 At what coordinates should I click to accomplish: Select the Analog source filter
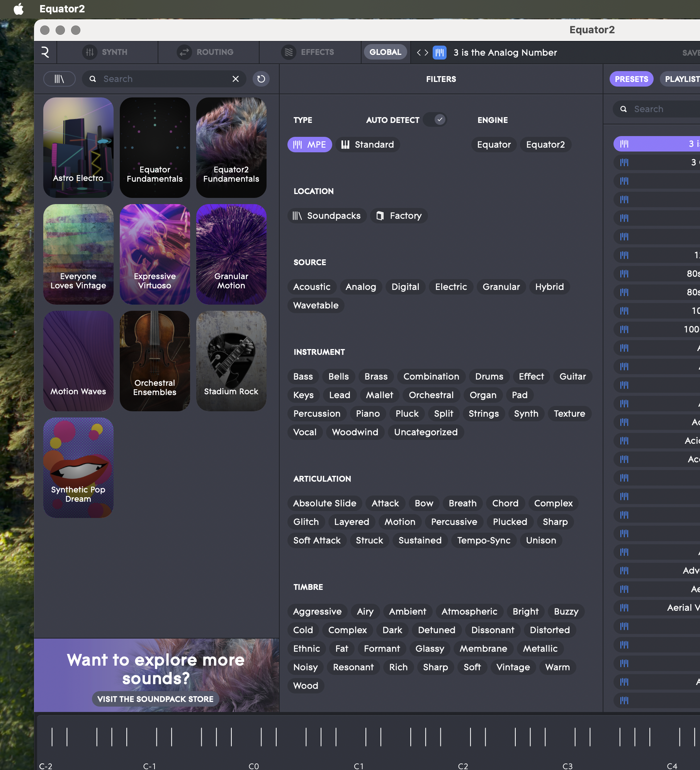tap(361, 287)
